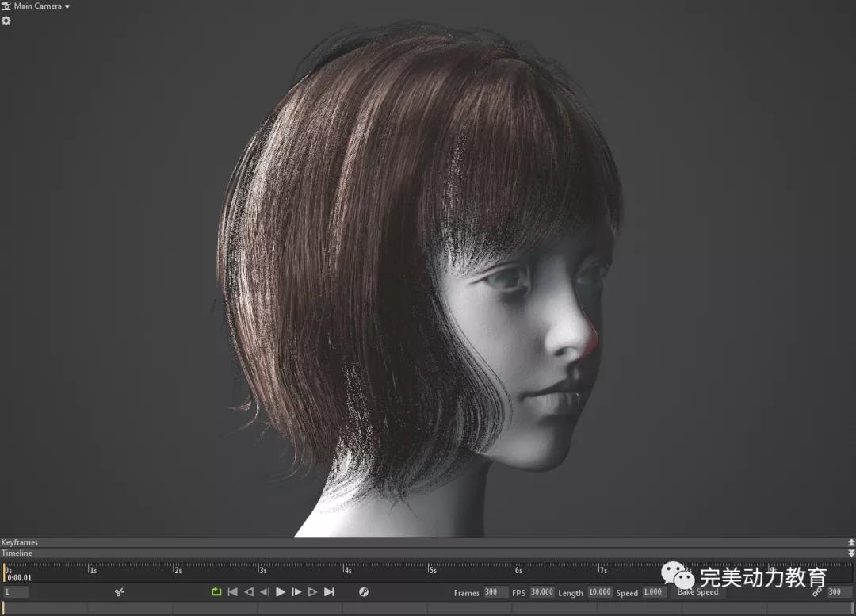
Task: Go to the next keyframe
Action: (x=312, y=592)
